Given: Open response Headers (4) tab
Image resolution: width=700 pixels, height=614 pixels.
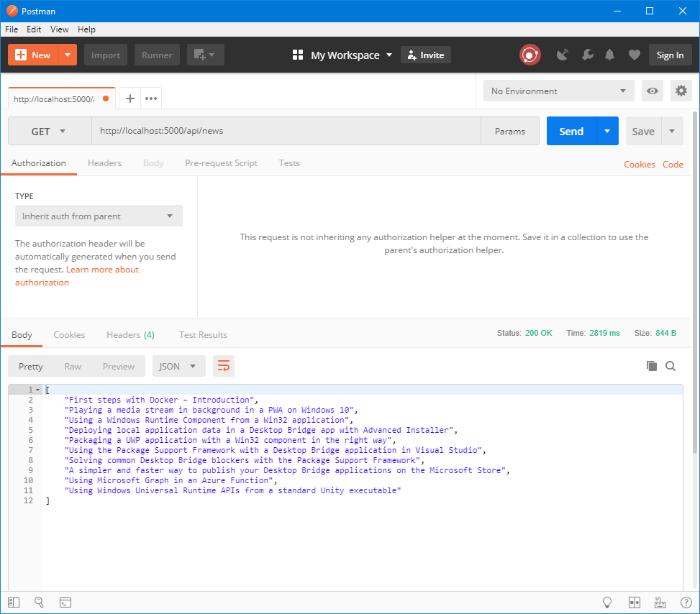Looking at the screenshot, I should coord(130,335).
